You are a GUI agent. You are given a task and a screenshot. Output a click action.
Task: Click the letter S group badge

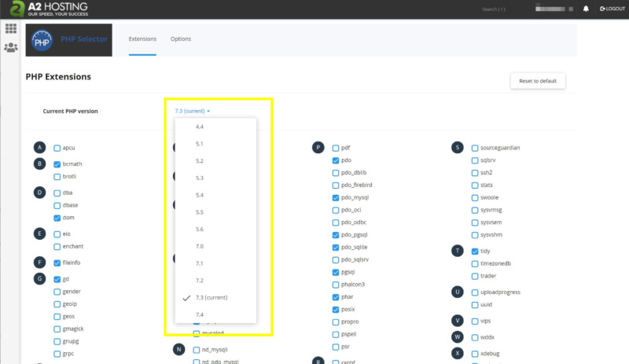tap(457, 148)
